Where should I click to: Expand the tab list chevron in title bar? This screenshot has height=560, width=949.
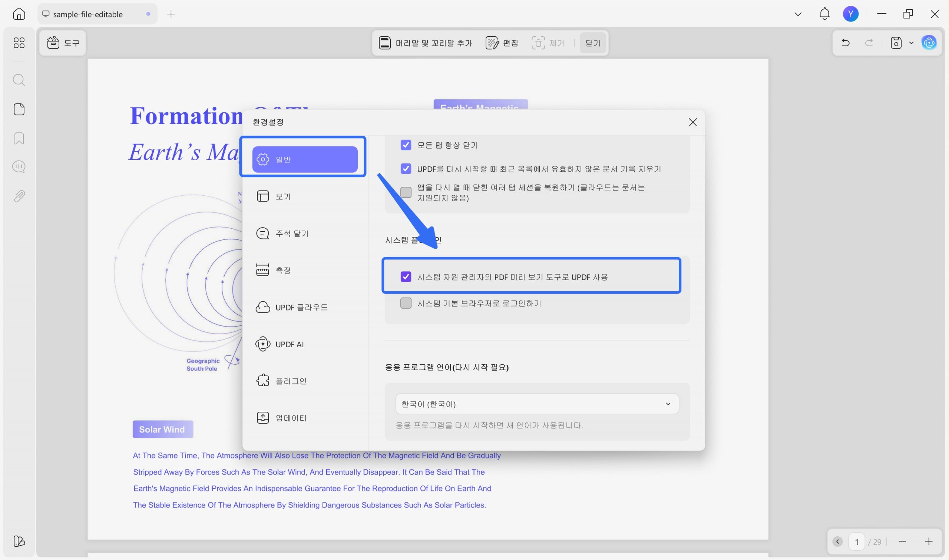[x=798, y=14]
